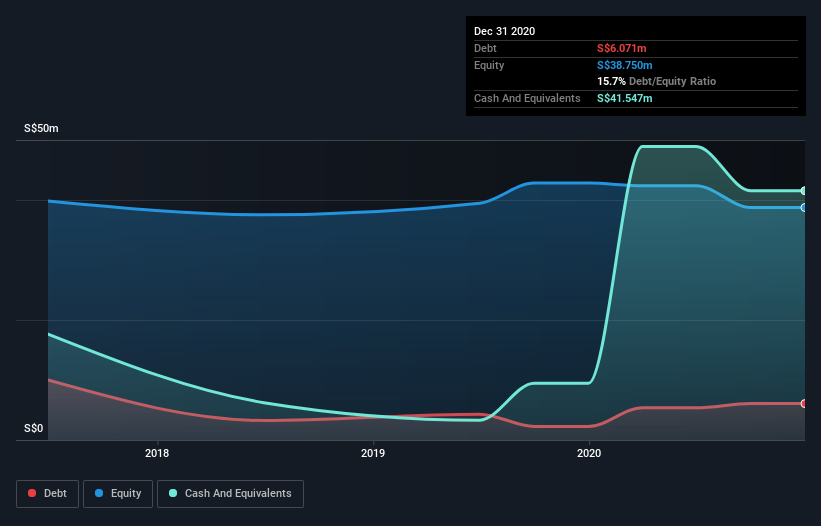The image size is (821, 526).
Task: Select the red Debt endpoint marker
Action: pos(804,404)
